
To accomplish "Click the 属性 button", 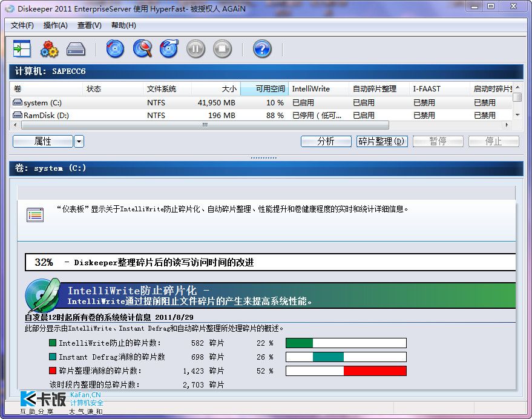I will [43, 141].
